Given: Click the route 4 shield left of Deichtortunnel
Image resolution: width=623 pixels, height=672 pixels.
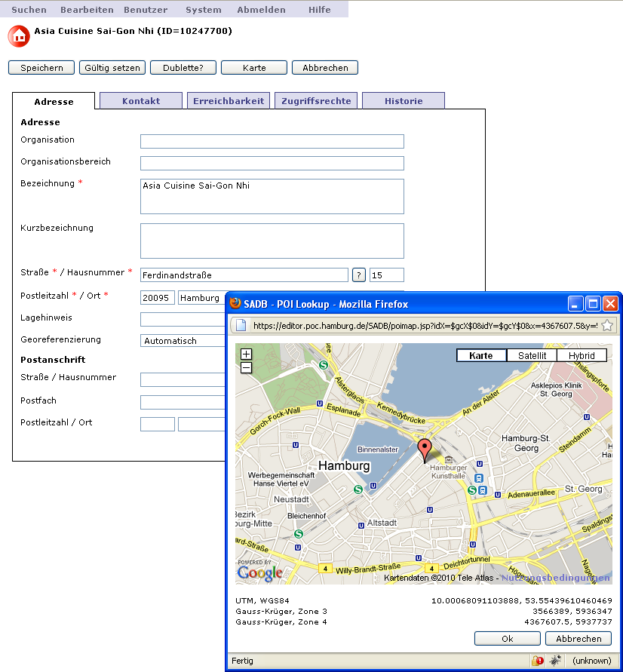Looking at the screenshot, I should coord(431,569).
